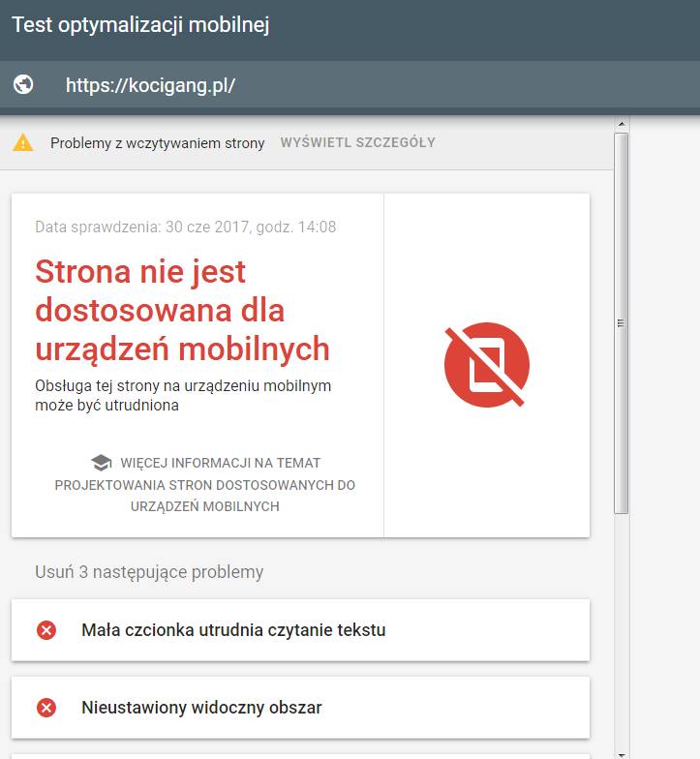
Task: Click 'Problemy z wczytywaniem strony' text
Action: point(157,143)
